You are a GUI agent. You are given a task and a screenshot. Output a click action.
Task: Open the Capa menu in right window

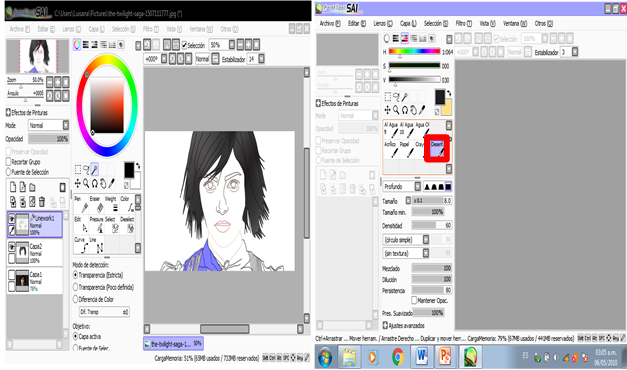coord(408,24)
